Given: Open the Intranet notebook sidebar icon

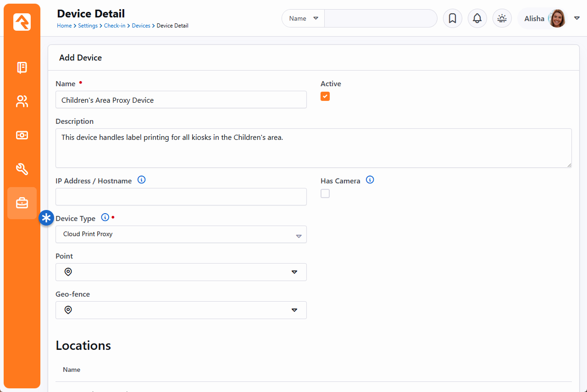Looking at the screenshot, I should pos(22,68).
